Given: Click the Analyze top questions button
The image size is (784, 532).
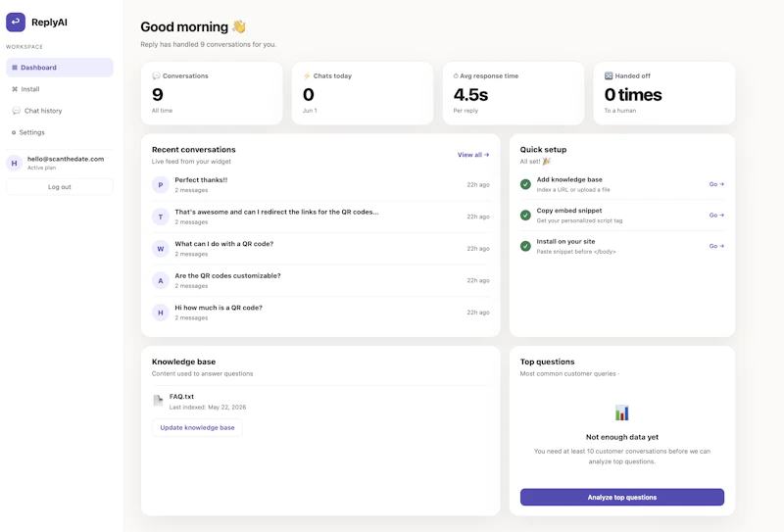Looking at the screenshot, I should pyautogui.click(x=622, y=498).
